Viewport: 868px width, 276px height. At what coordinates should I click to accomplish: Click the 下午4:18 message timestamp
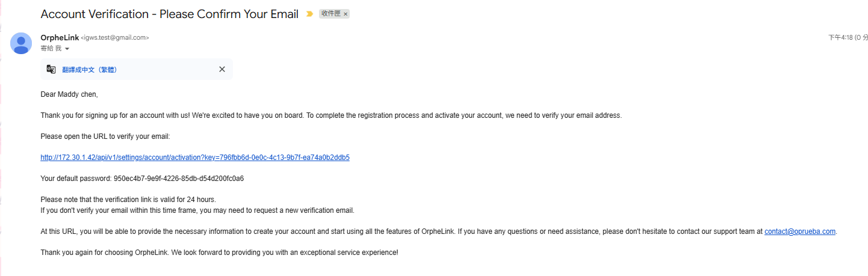coord(841,37)
